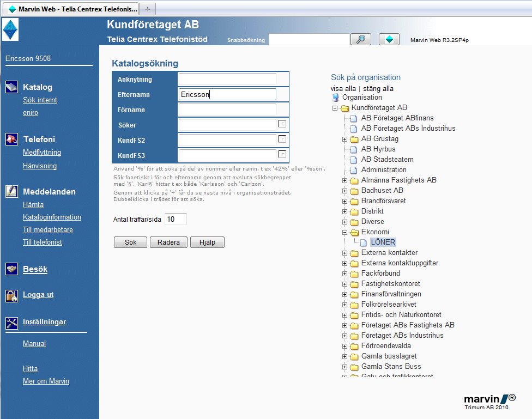
Task: Open the eniro link
Action: point(31,113)
